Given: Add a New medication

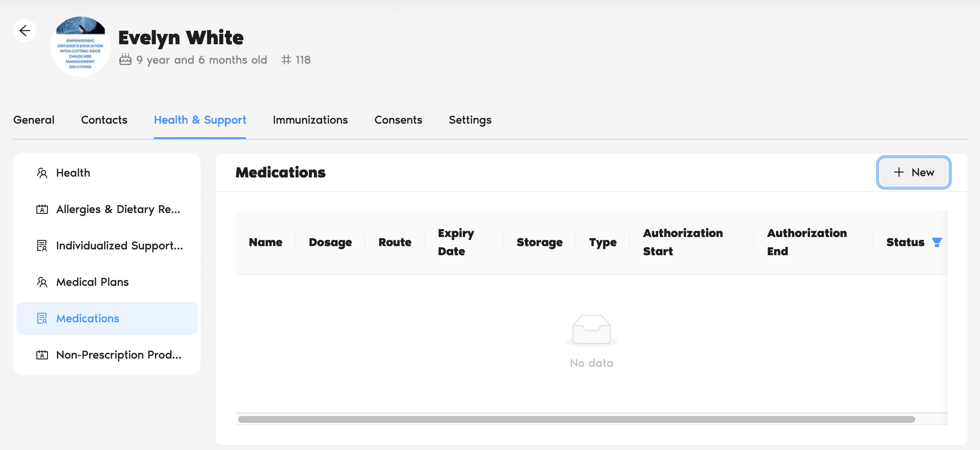Looking at the screenshot, I should pyautogui.click(x=913, y=172).
